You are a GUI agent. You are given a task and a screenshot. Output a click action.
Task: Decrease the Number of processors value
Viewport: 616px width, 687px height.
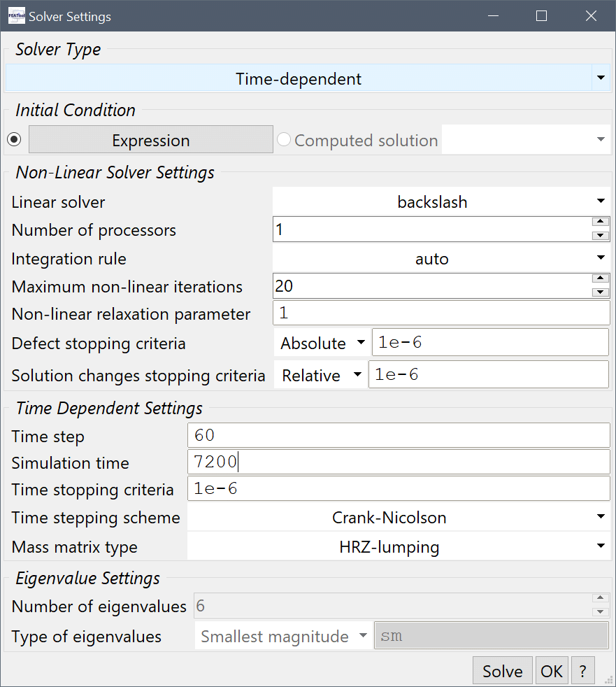click(600, 236)
